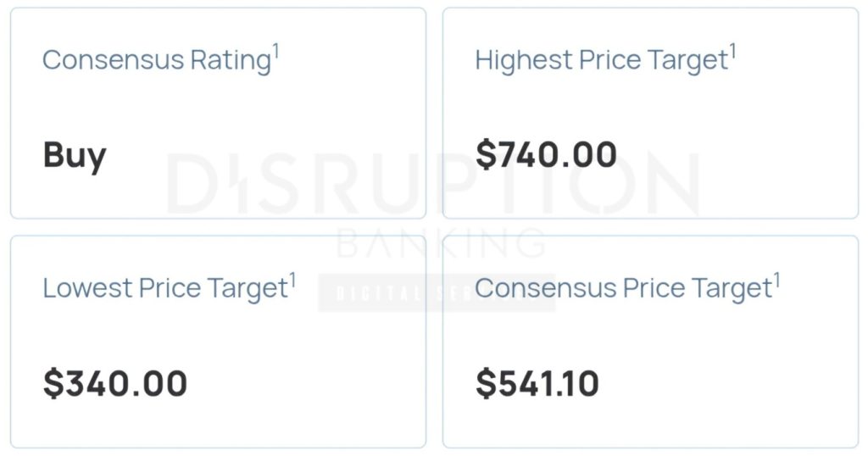Click the Consensus Price Target label

pyautogui.click(x=622, y=288)
